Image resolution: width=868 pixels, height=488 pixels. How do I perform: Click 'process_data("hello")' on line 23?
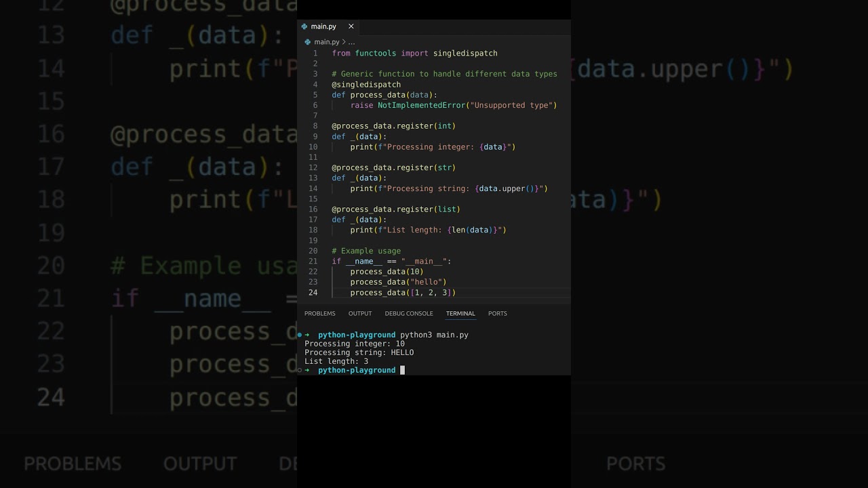pos(399,282)
